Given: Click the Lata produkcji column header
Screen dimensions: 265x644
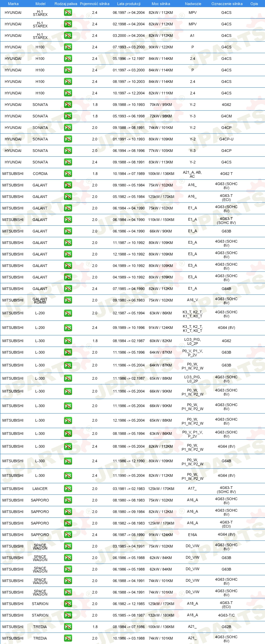Looking at the screenshot, I should (x=129, y=4).
